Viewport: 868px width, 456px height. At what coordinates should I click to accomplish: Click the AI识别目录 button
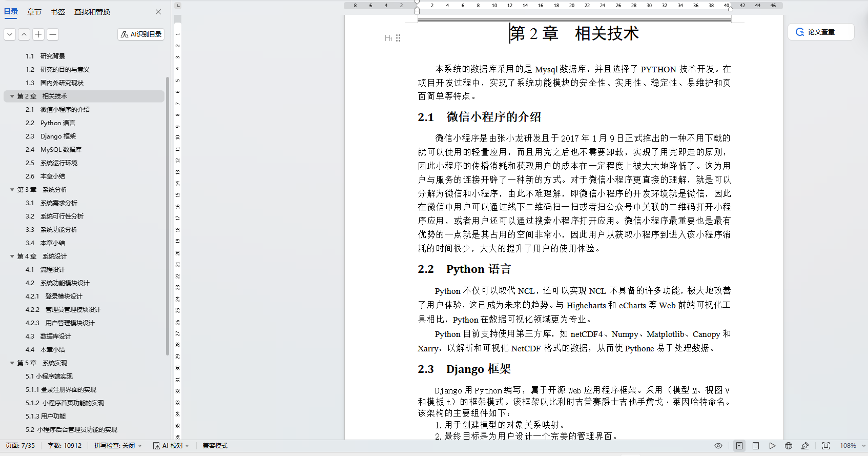click(x=141, y=34)
